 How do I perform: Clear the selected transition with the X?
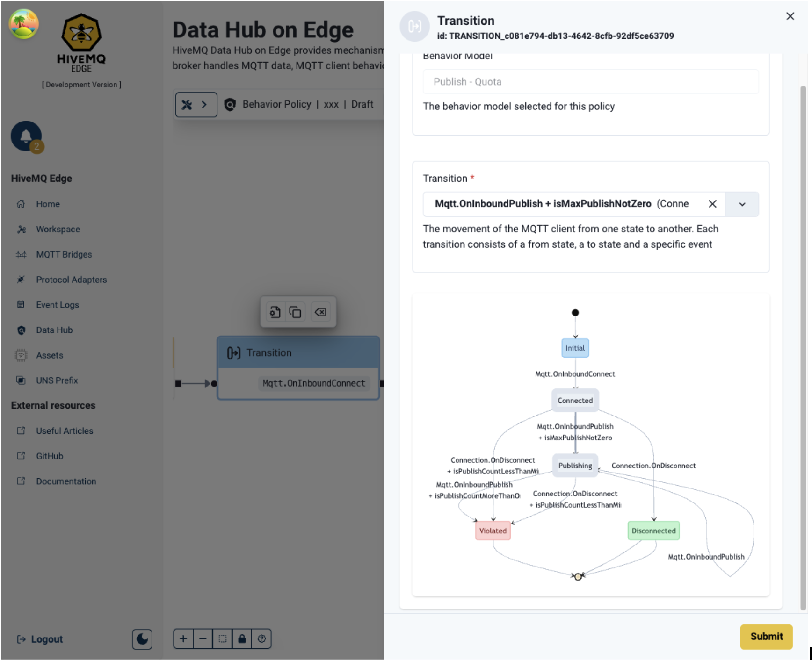pos(712,204)
